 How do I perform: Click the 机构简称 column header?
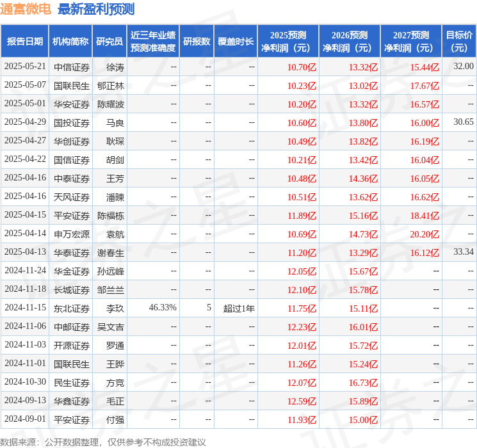[x=70, y=42]
